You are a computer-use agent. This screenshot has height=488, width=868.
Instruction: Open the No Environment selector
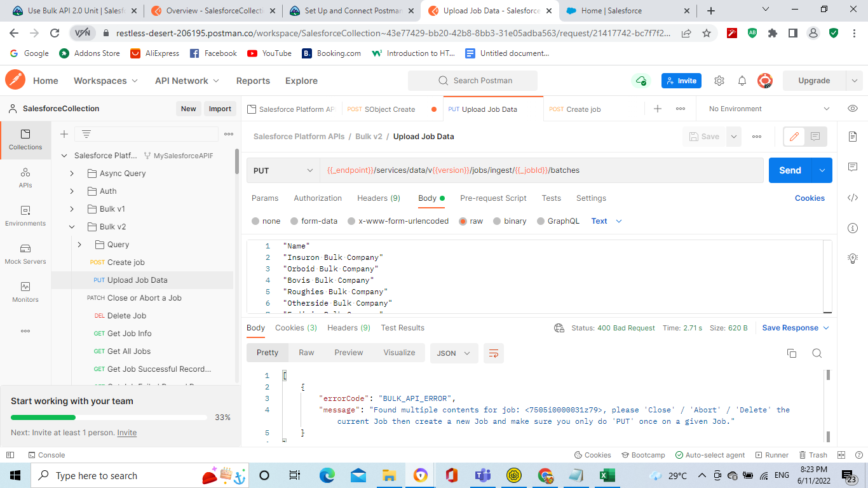coord(769,109)
